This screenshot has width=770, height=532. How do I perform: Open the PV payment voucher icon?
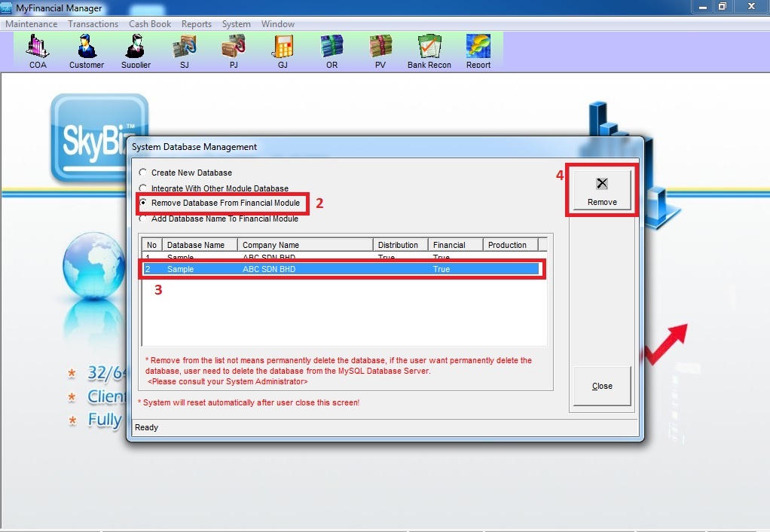pyautogui.click(x=380, y=50)
